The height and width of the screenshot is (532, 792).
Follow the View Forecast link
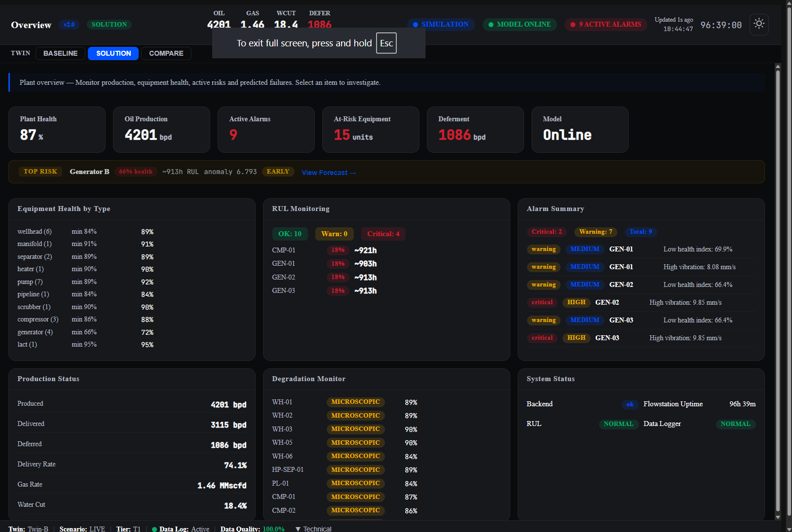329,173
